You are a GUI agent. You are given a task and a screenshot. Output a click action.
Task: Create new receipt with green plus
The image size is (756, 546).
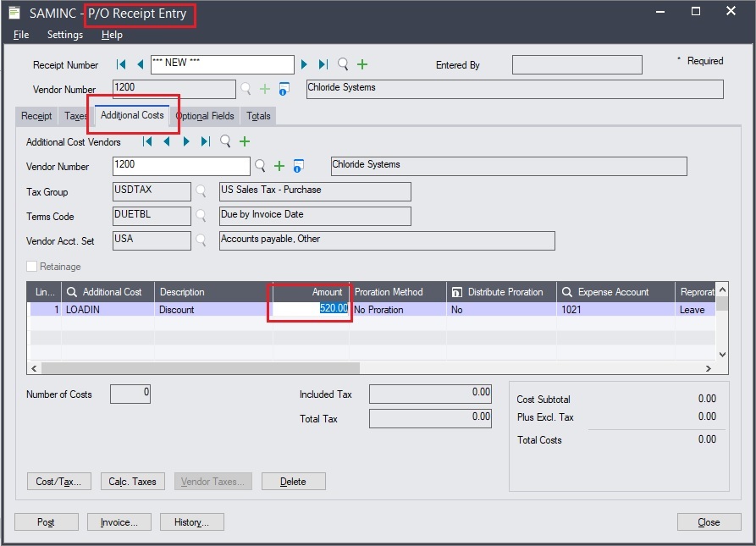[x=362, y=64]
